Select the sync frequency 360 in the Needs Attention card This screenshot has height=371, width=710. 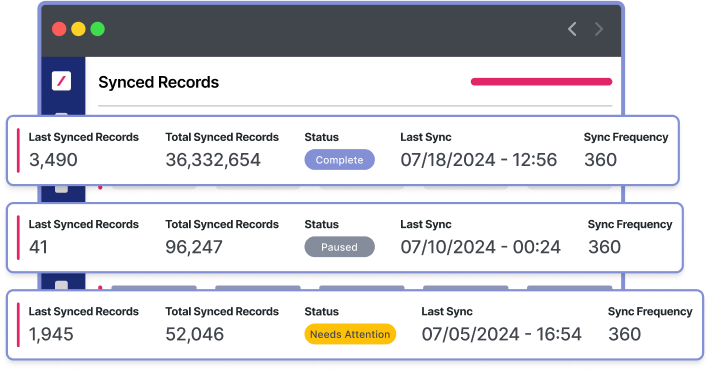tap(624, 334)
